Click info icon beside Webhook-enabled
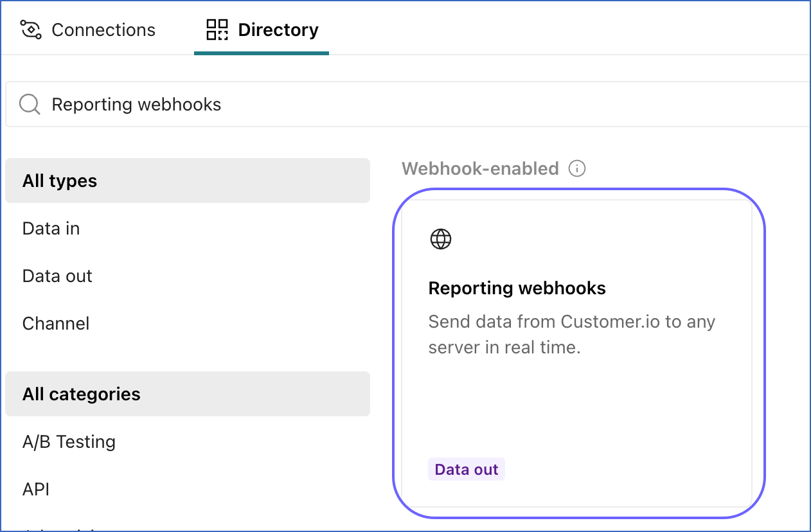811x532 pixels. coord(577,169)
